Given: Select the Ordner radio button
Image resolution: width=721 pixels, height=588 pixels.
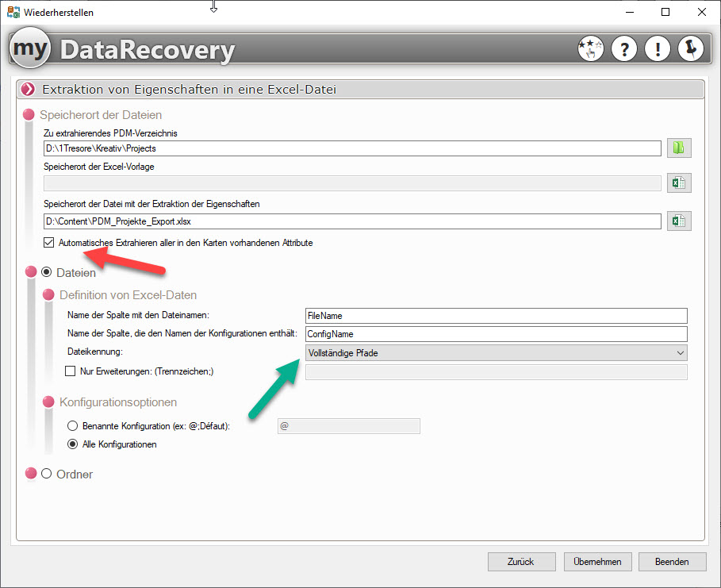Looking at the screenshot, I should pos(47,474).
